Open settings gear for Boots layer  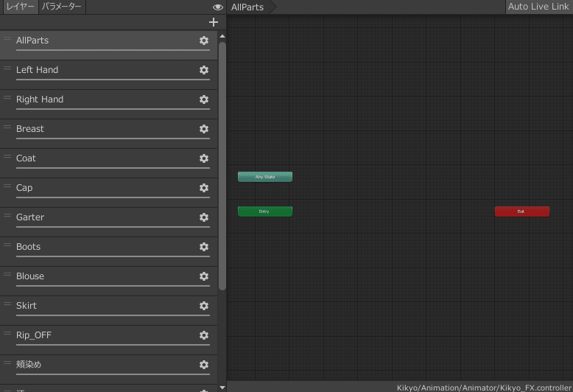click(204, 247)
